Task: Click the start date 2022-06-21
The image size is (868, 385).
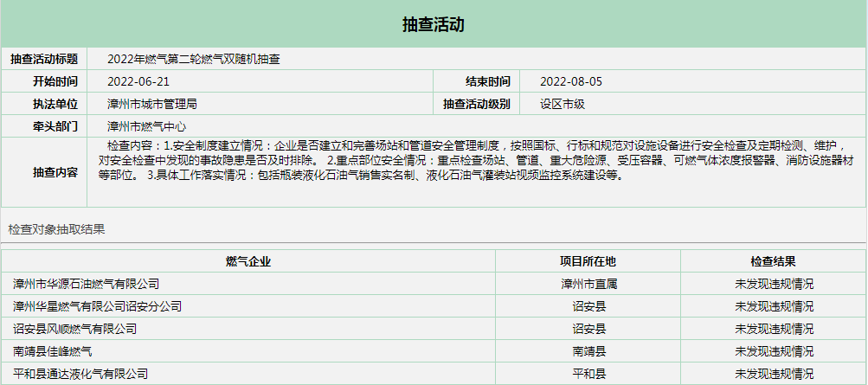Action: (x=138, y=82)
